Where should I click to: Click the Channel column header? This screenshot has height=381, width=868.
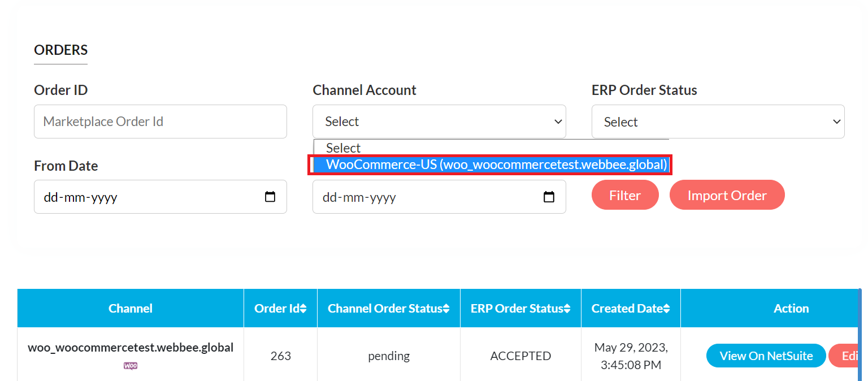[x=131, y=309]
